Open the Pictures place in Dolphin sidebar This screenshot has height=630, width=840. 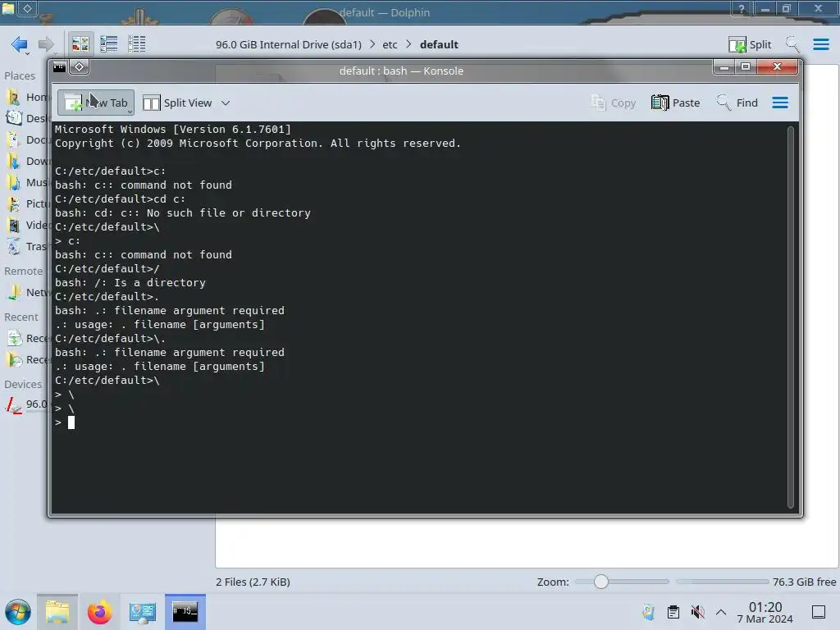27,204
